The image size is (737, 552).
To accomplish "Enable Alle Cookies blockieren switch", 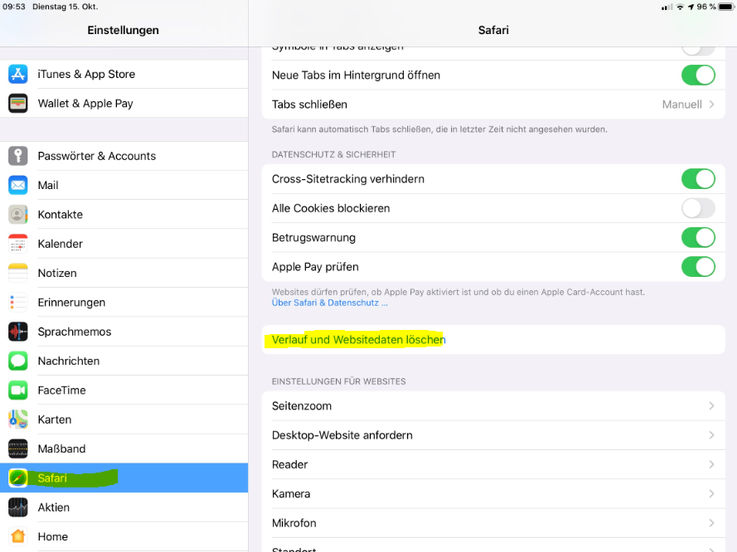I will point(698,208).
